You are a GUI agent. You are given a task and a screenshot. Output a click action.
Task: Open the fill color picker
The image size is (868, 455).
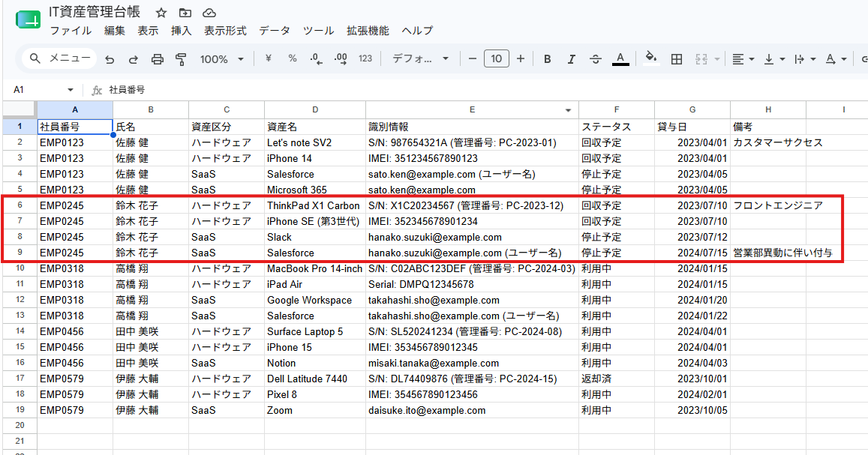[651, 58]
